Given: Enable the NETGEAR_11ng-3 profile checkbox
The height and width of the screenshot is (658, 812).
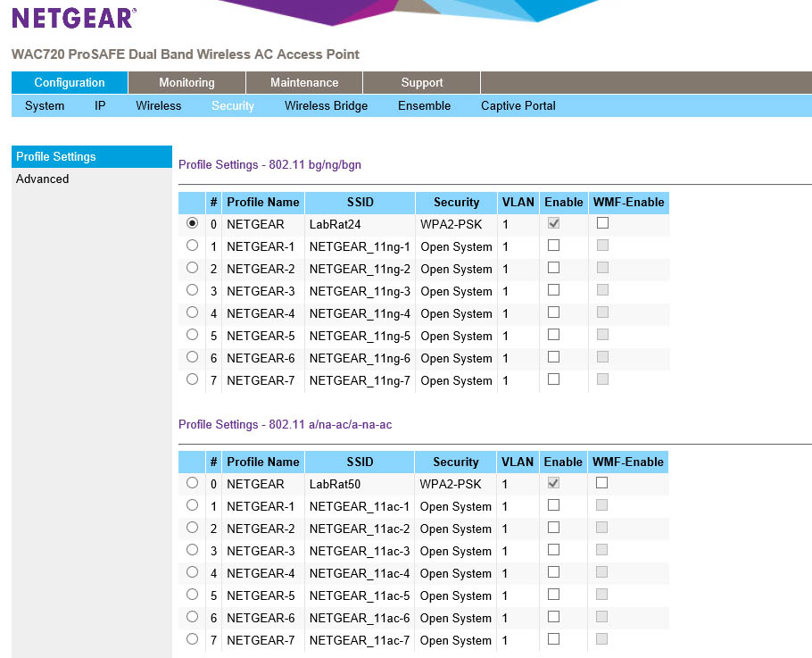Looking at the screenshot, I should [x=553, y=289].
